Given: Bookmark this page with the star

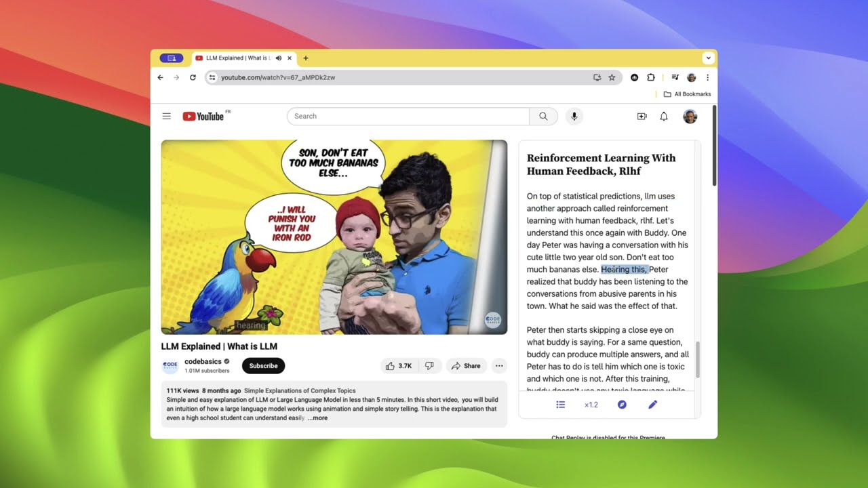Looking at the screenshot, I should coord(612,77).
